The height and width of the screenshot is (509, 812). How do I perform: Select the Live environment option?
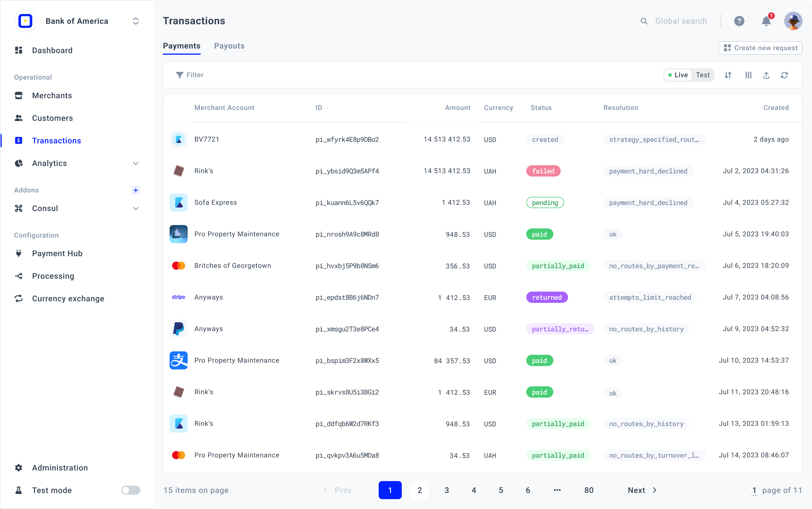(678, 75)
